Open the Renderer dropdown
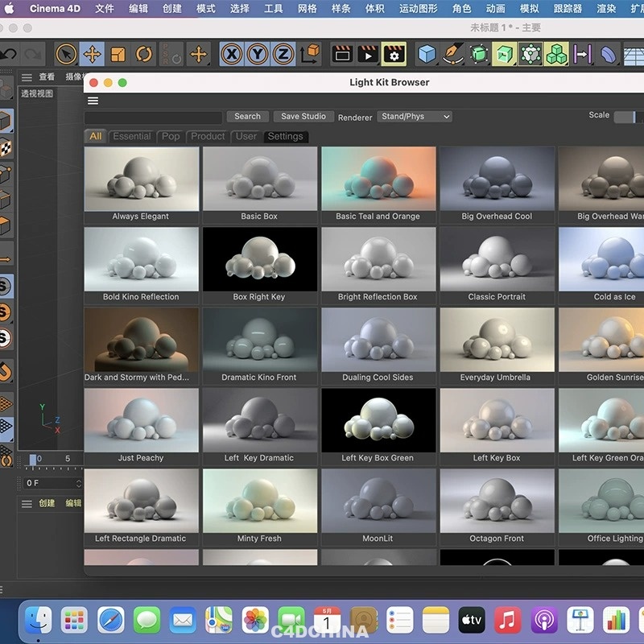Viewport: 644px width, 644px height. 415,116
